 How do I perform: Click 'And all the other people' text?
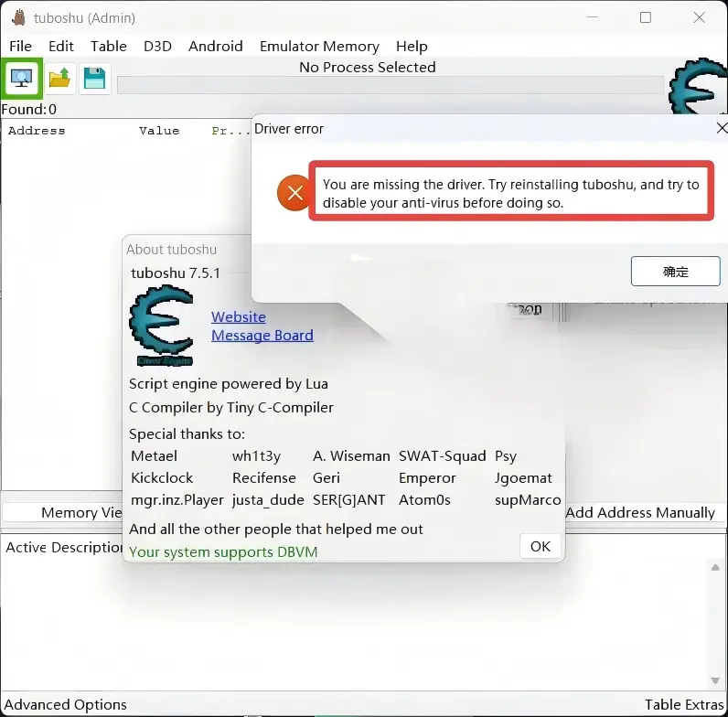pyautogui.click(x=276, y=530)
